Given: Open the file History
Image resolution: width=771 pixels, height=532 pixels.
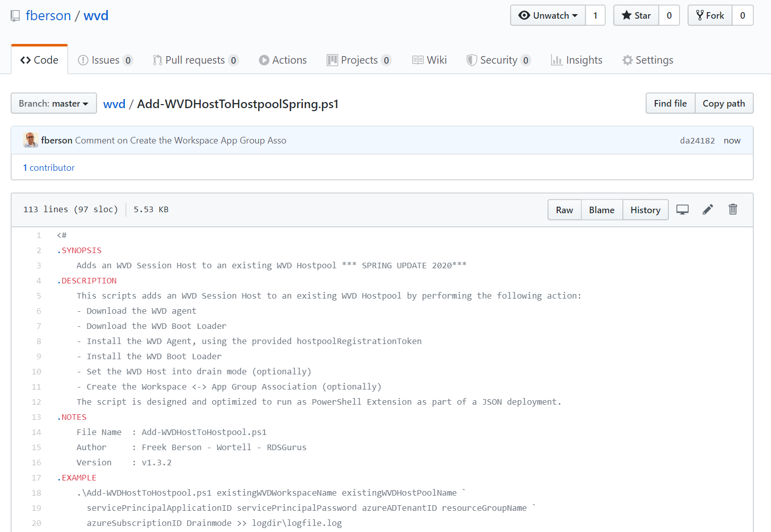Looking at the screenshot, I should coord(646,210).
